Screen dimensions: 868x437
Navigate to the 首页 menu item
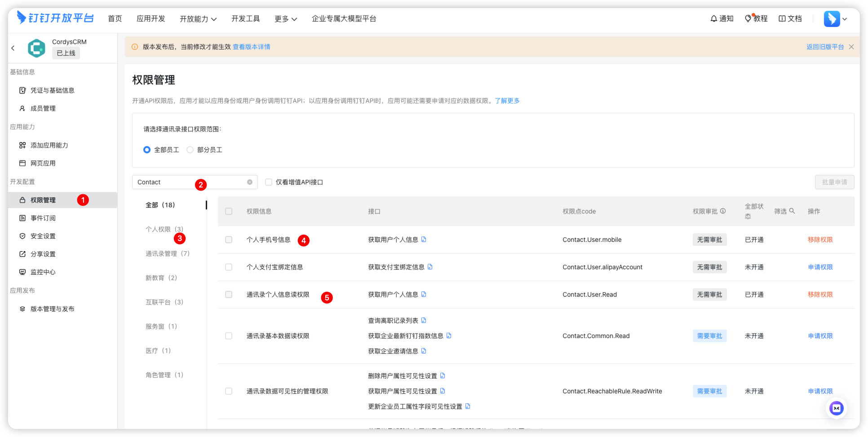[115, 18]
